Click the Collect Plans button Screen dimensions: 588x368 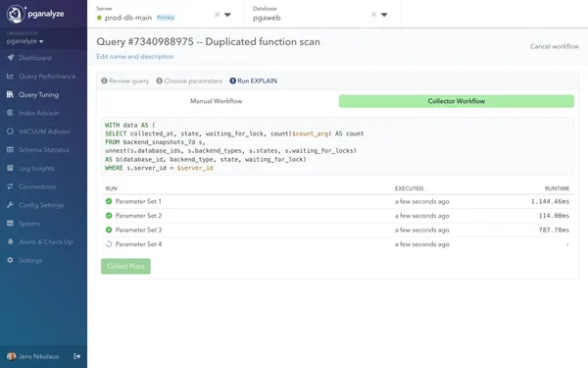pos(125,266)
